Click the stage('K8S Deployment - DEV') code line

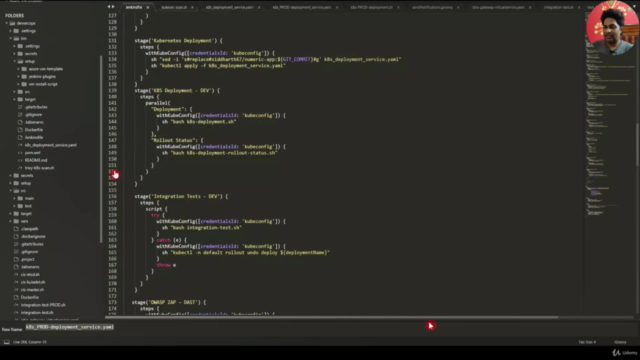tap(177, 91)
